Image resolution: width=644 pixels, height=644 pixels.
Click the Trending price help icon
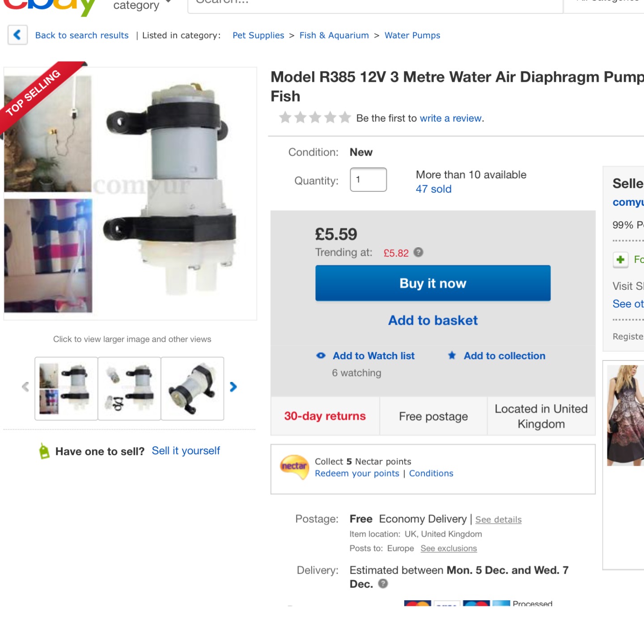coord(418,252)
